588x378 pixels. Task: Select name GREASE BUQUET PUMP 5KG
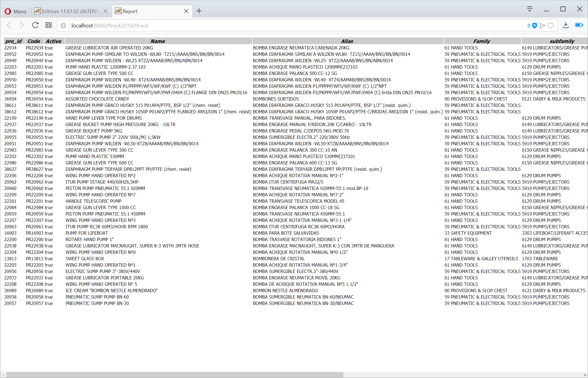94,131
